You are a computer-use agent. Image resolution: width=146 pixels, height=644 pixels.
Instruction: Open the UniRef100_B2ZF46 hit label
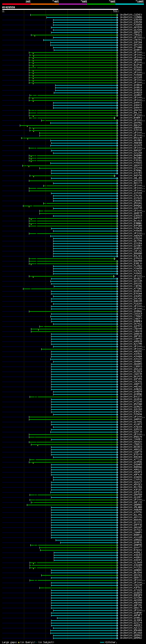(x=131, y=65)
